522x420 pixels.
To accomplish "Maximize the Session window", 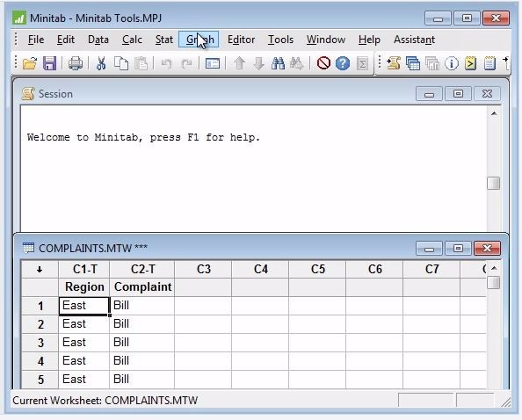I will [458, 94].
